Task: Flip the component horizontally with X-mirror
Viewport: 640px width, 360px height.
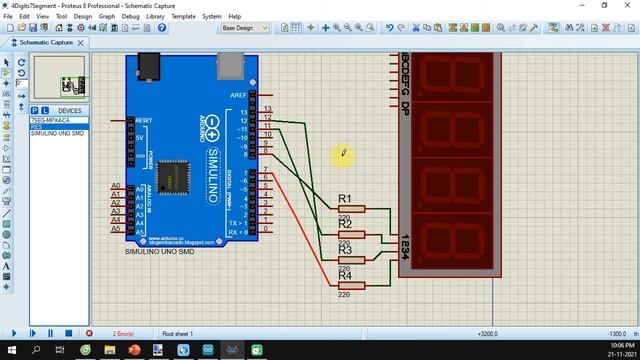Action: (22, 96)
